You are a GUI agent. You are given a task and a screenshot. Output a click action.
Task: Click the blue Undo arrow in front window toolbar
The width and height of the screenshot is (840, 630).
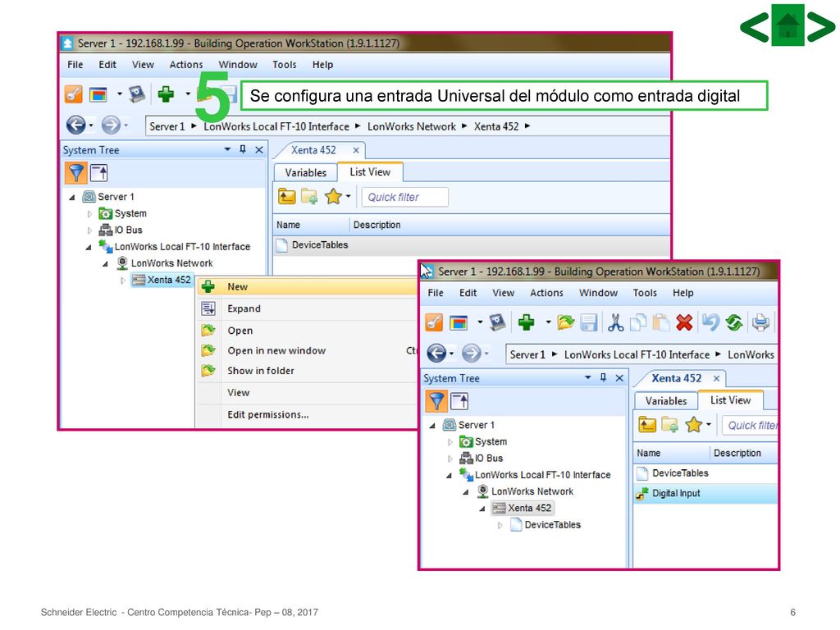point(710,322)
